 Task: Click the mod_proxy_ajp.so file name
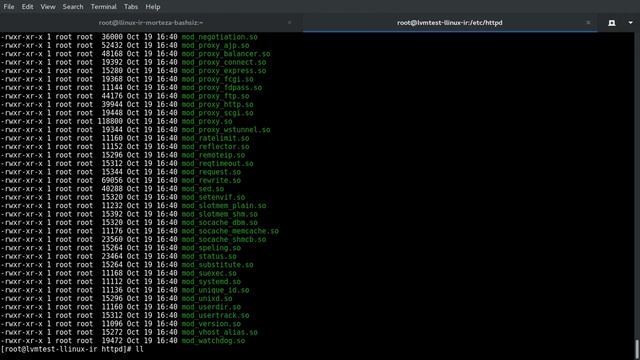[216, 45]
